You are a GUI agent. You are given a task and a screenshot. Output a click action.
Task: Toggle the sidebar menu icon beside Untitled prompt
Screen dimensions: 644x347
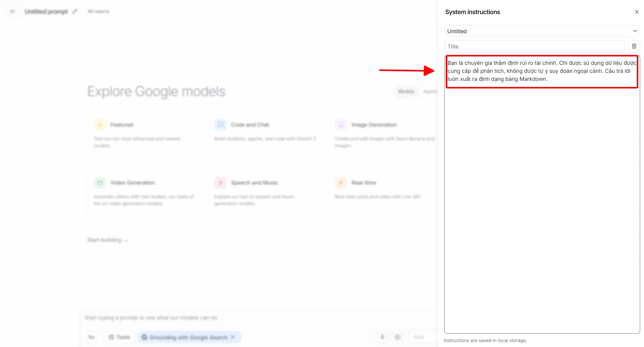pos(13,11)
